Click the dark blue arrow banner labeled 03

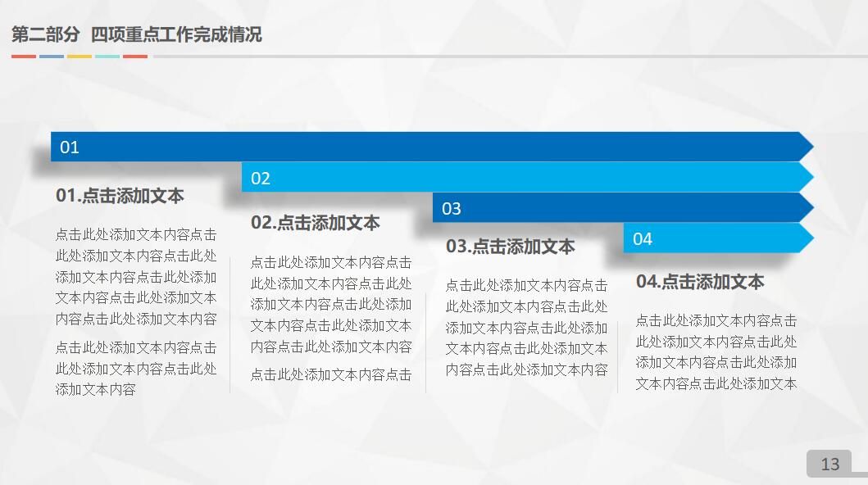pyautogui.click(x=623, y=208)
